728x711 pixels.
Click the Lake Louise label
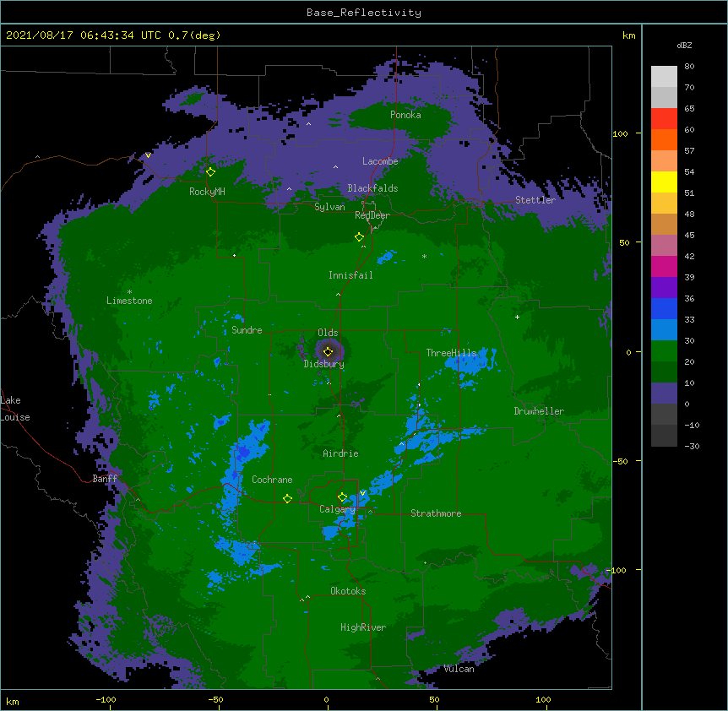[14, 409]
